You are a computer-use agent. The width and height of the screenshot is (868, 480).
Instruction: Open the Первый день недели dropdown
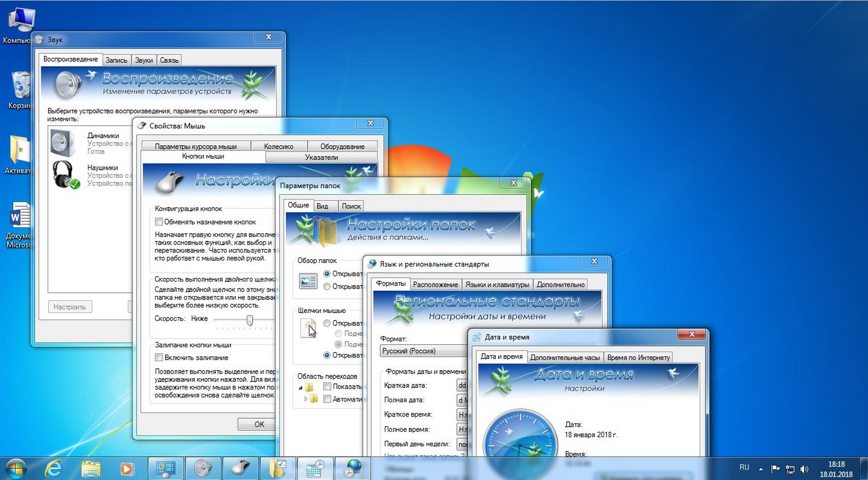[462, 444]
